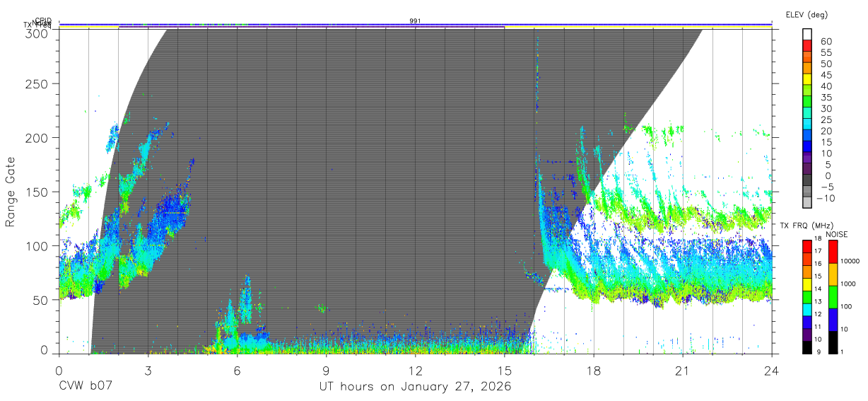Image resolution: width=868 pixels, height=401 pixels.
Task: Select the CVW b07 radar beam label
Action: coord(86,387)
